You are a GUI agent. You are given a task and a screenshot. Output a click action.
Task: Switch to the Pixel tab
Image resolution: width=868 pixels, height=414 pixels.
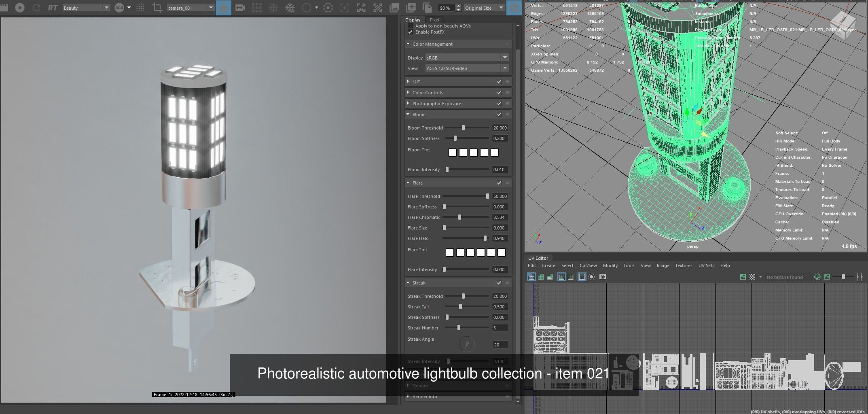434,20
